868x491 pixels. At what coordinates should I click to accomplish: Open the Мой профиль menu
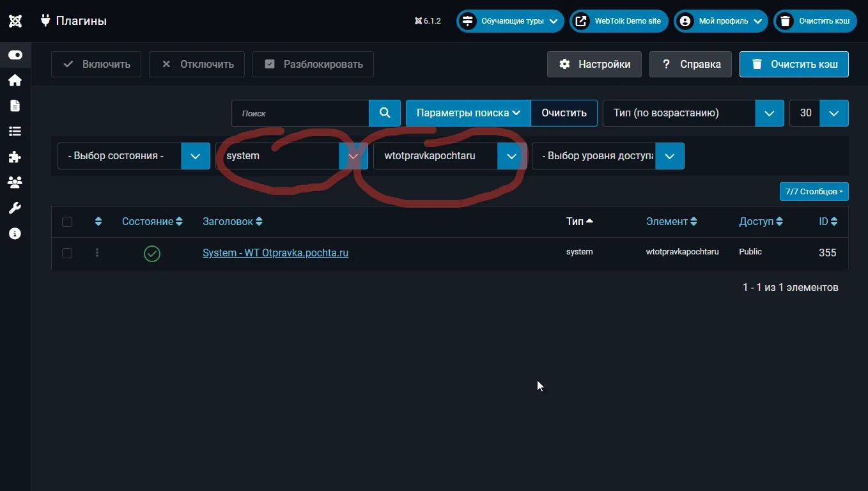(x=721, y=21)
